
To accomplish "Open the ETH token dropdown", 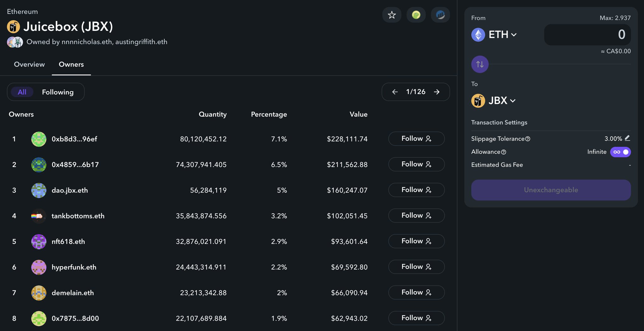I will (x=494, y=35).
